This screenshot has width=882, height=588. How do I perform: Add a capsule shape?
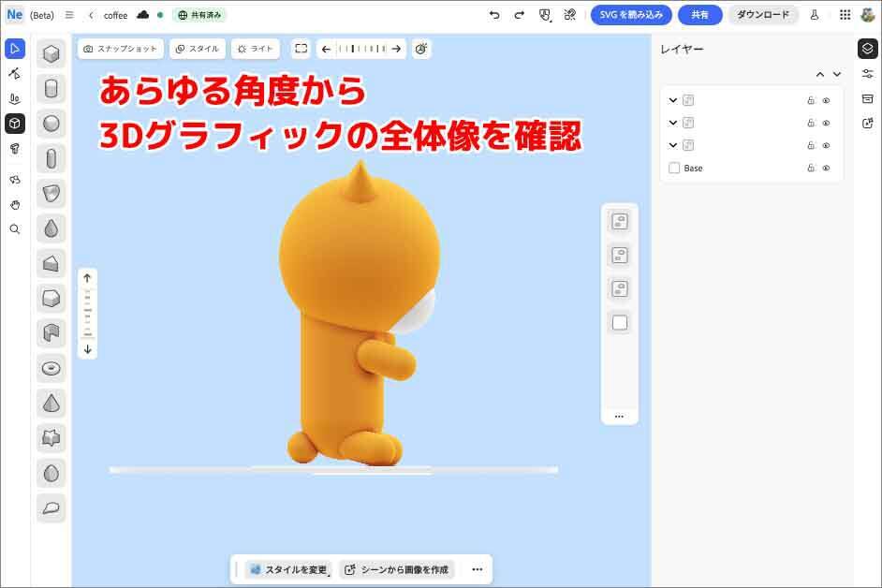[51, 158]
